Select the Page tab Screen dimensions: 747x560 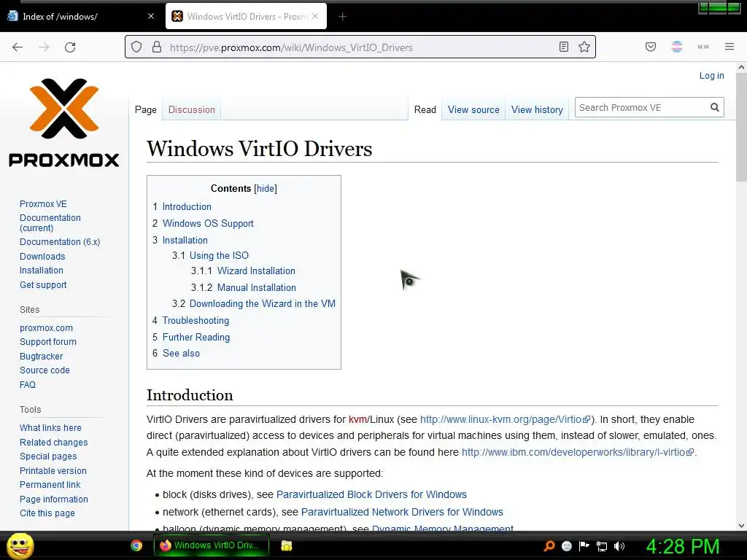click(x=146, y=109)
